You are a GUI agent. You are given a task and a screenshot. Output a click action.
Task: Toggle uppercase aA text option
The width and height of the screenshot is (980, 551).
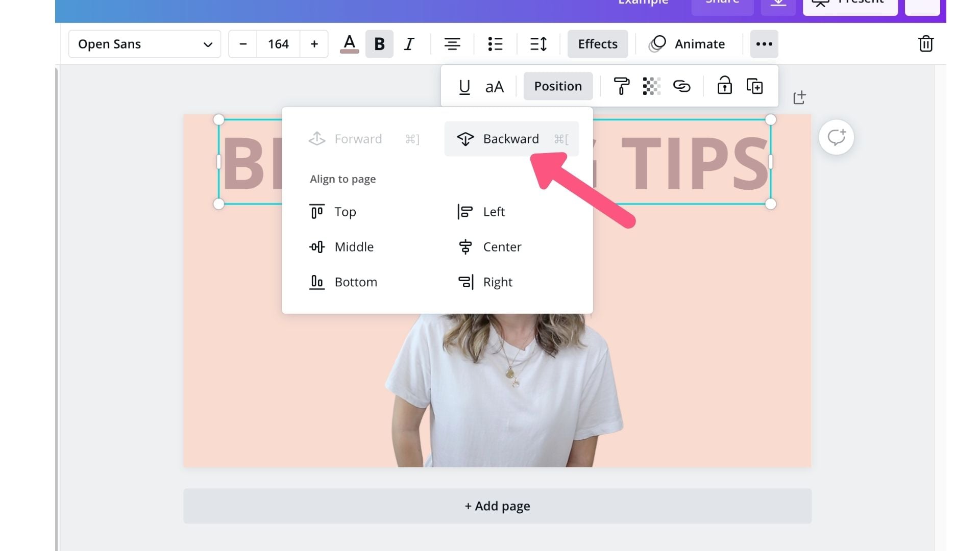click(x=494, y=86)
